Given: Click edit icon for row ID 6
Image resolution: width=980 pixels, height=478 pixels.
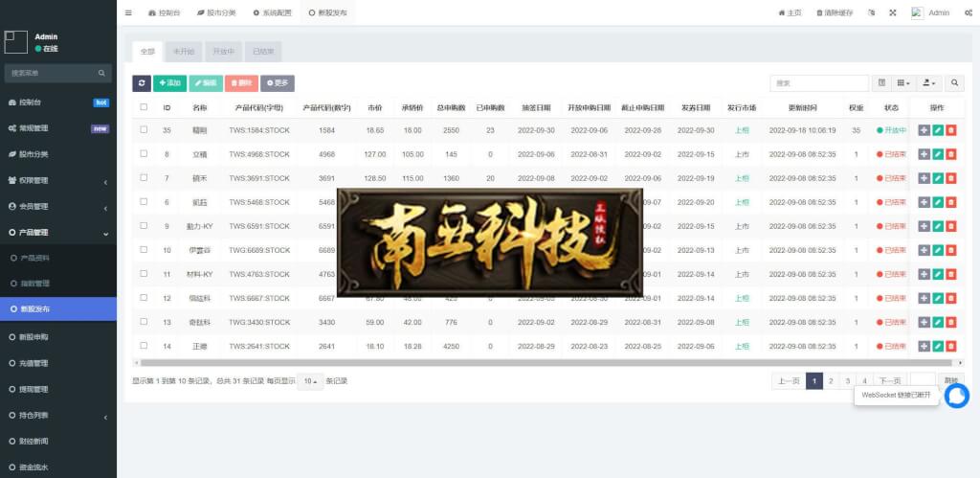Looking at the screenshot, I should click(938, 202).
